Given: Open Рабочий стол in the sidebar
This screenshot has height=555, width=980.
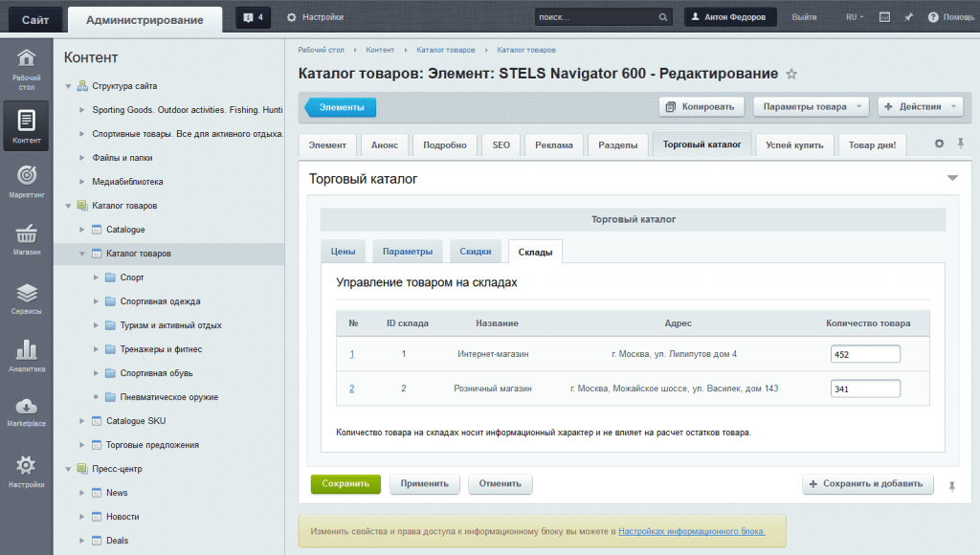Looking at the screenshot, I should point(26,69).
